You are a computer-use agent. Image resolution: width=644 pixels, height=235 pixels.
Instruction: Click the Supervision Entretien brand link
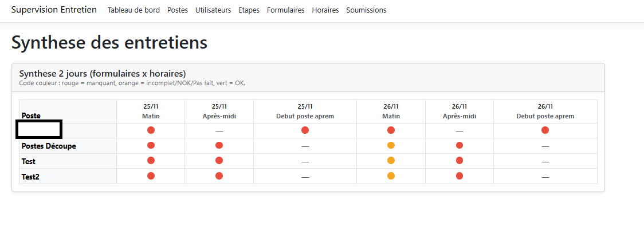coord(54,10)
